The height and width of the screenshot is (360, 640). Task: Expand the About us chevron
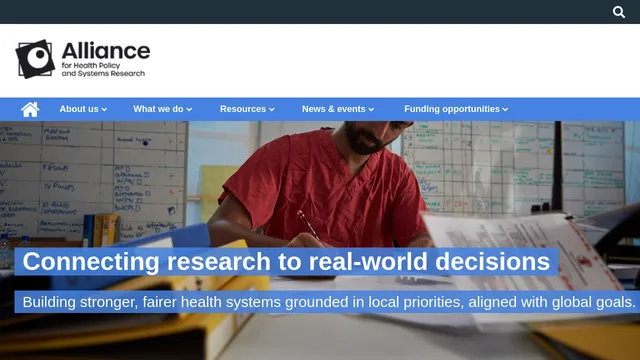pyautogui.click(x=104, y=109)
